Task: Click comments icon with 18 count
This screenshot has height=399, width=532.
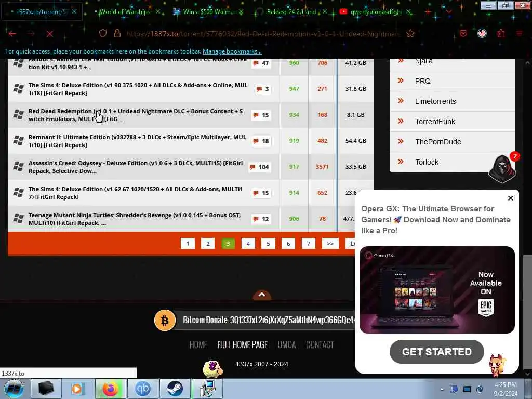Action: tap(261, 141)
